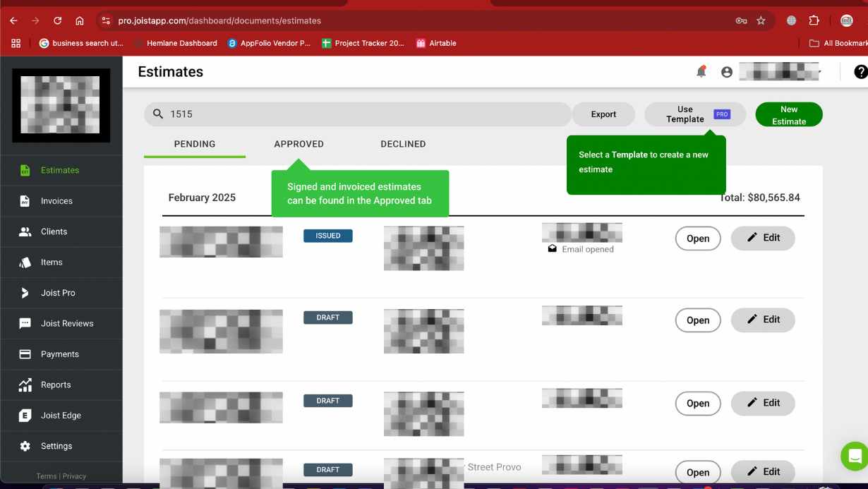Open the AppFolio Vendor bookmark
Image resolution: width=868 pixels, height=489 pixels.
pyautogui.click(x=269, y=43)
